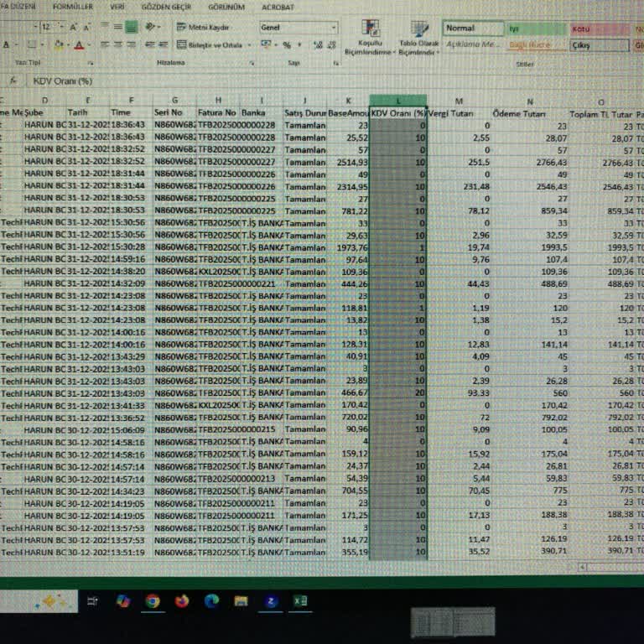Open the ACROBAT ribbon tab
This screenshot has height=644, width=644.
(278, 7)
